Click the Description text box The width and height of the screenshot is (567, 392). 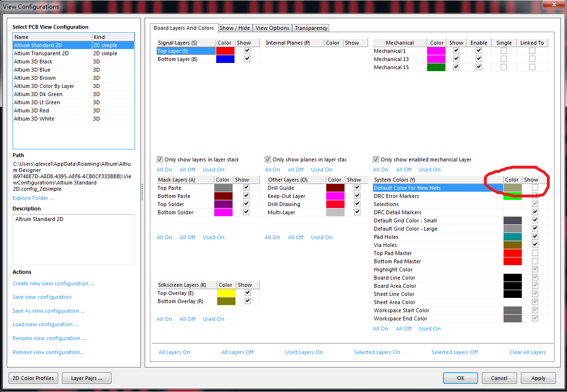[x=74, y=240]
